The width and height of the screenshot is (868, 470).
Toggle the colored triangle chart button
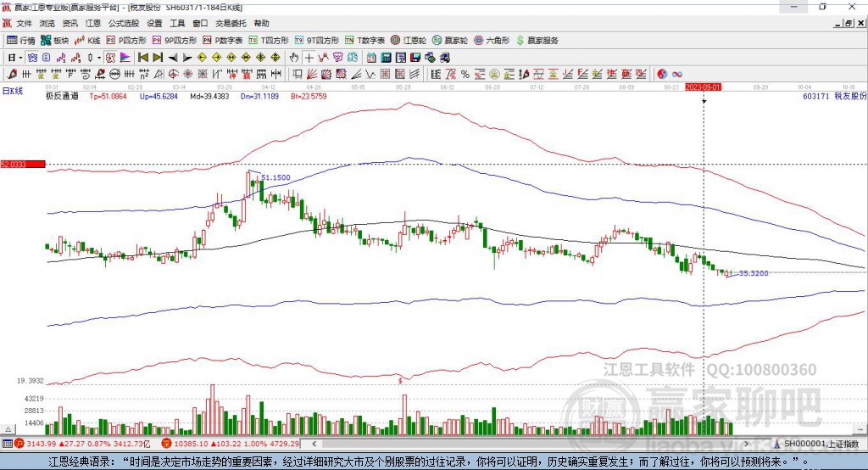click(x=125, y=58)
